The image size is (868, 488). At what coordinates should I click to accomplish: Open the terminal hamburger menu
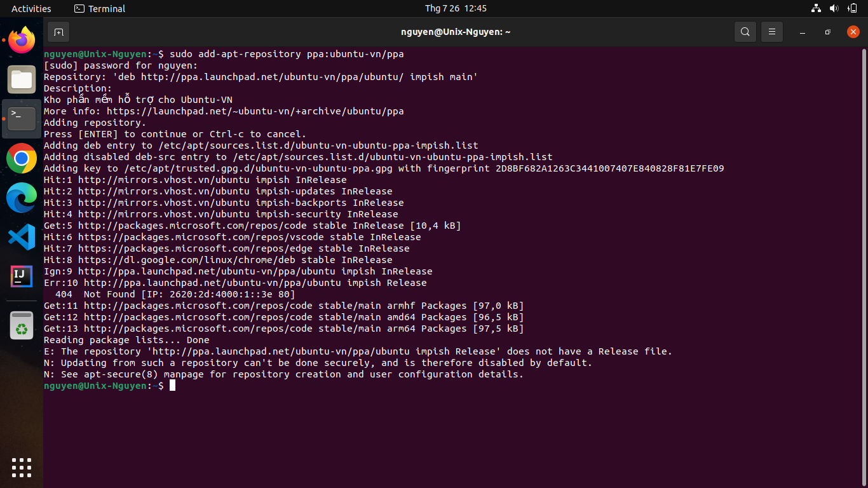772,32
